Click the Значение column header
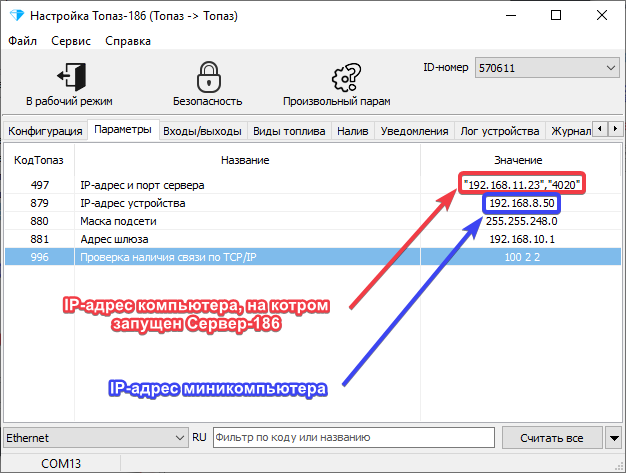The width and height of the screenshot is (626, 473). tap(519, 160)
